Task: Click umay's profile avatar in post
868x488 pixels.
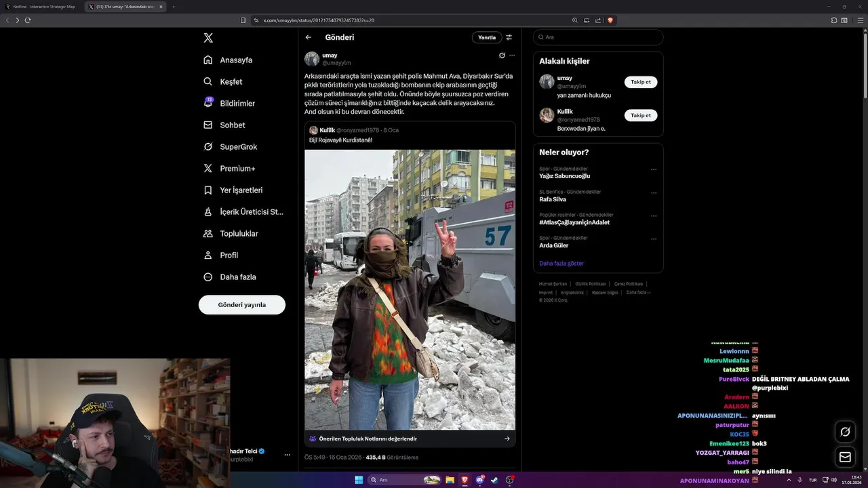Action: 312,59
